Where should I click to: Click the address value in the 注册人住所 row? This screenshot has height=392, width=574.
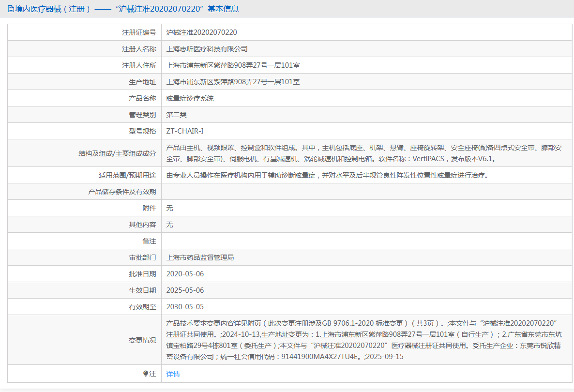tap(233, 65)
